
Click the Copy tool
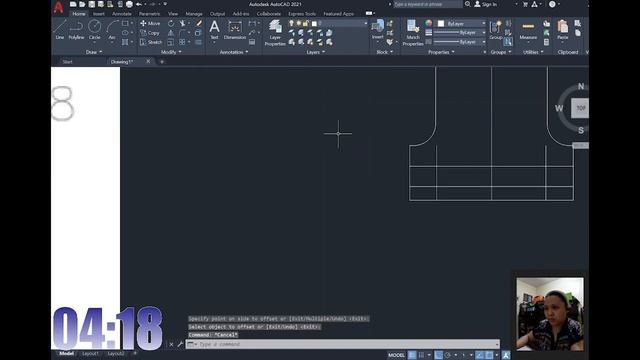[150, 33]
